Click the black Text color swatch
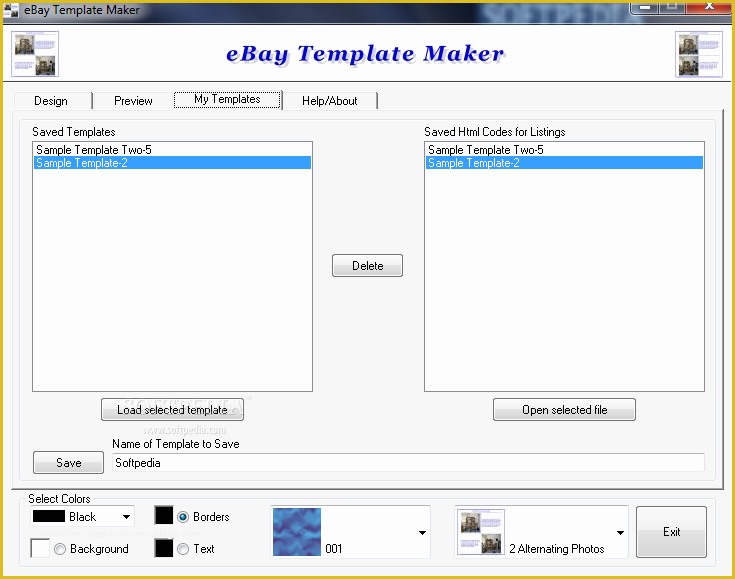The width and height of the screenshot is (735, 579). (164, 548)
